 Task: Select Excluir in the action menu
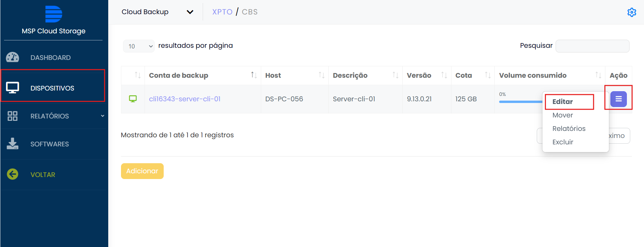click(x=563, y=142)
